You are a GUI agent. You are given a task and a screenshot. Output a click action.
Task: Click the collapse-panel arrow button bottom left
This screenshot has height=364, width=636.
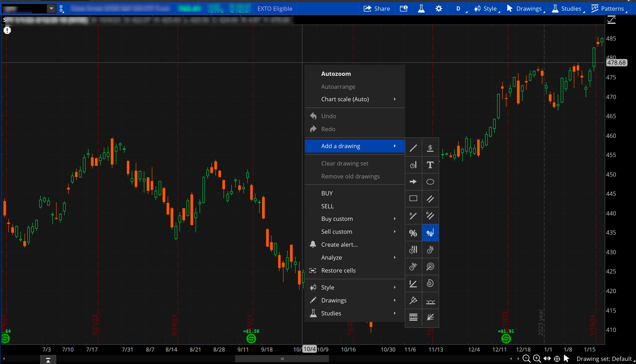(x=48, y=360)
